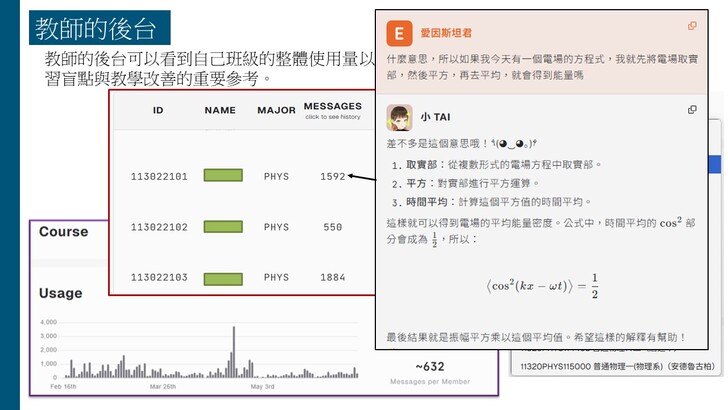Open message history for count 1884
This screenshot has height=410, width=728.
point(332,277)
